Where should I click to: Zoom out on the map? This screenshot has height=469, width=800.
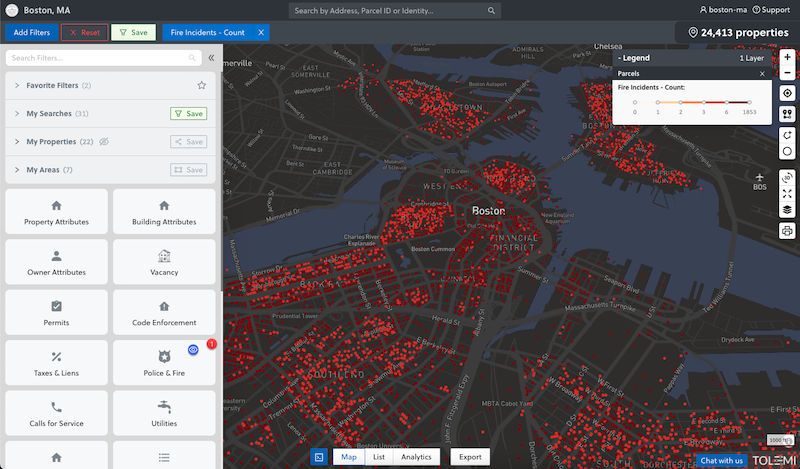[x=787, y=72]
